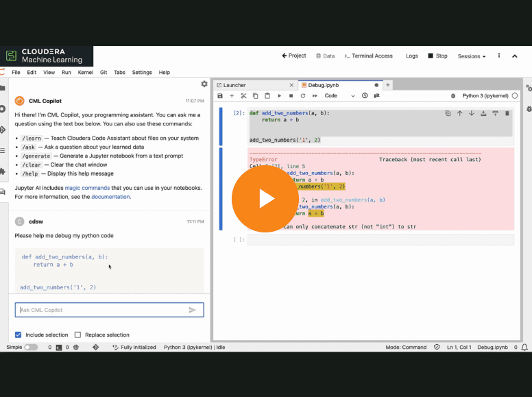
Task: Open the Tabs menu
Action: 119,72
